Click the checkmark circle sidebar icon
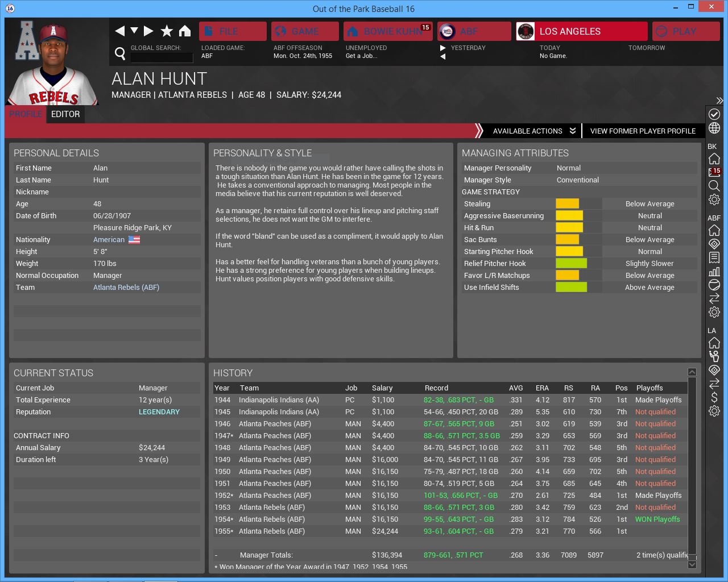 coord(714,114)
